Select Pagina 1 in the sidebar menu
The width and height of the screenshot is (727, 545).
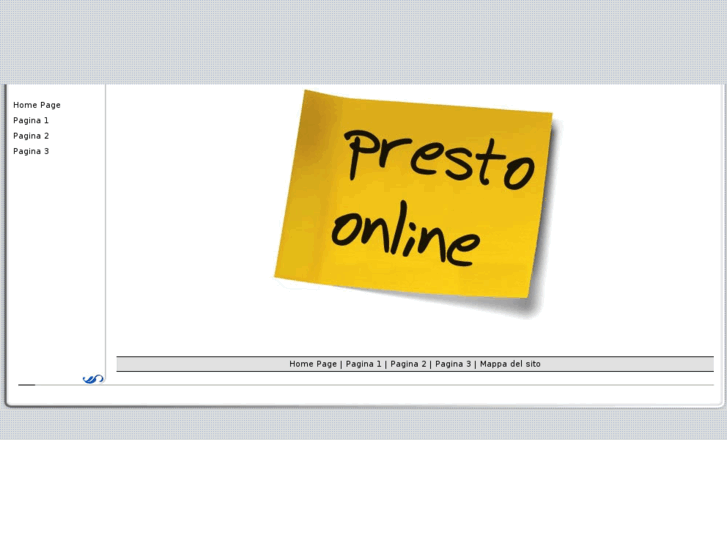tap(31, 121)
